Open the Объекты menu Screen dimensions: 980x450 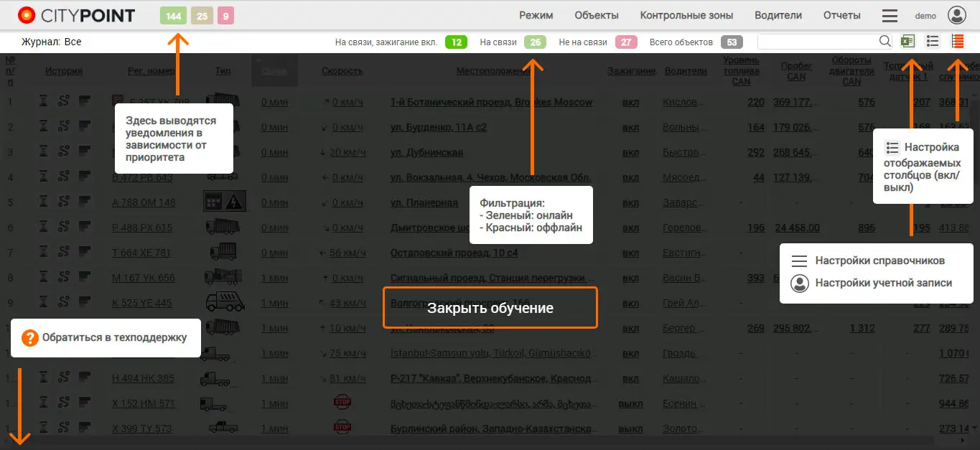(x=597, y=15)
